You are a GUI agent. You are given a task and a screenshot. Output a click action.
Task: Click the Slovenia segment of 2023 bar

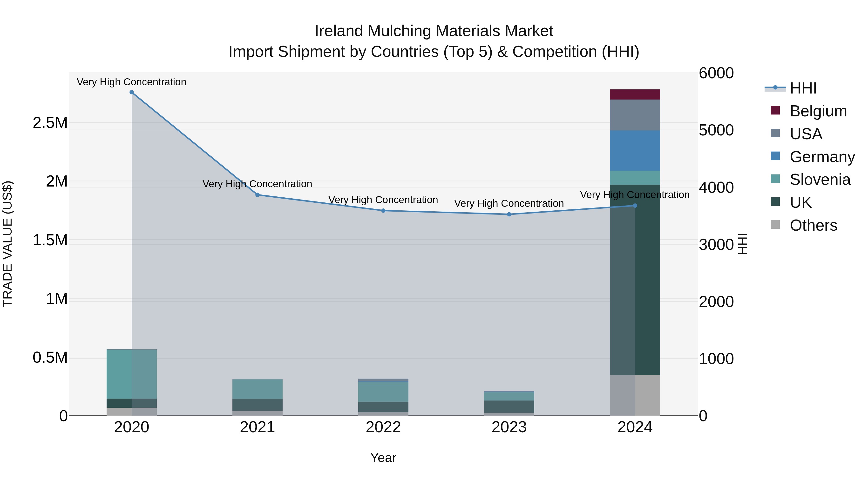509,396
